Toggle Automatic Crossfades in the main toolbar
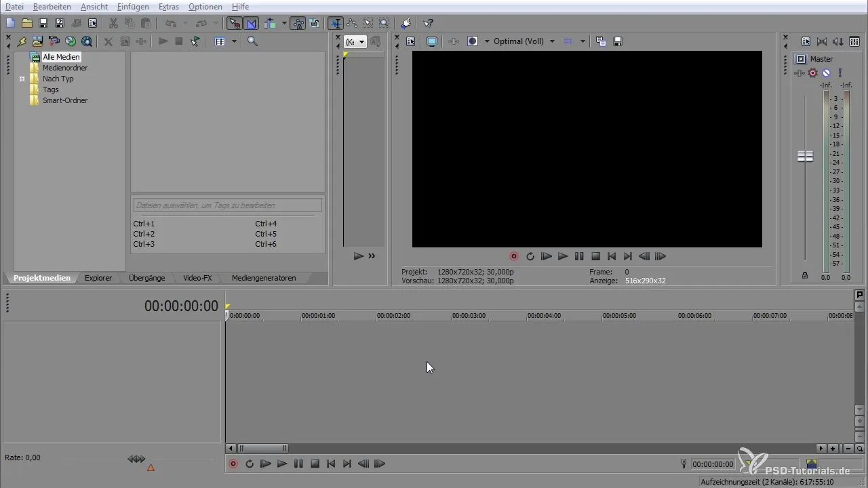Screen dimensions: 868x488 point(252,23)
